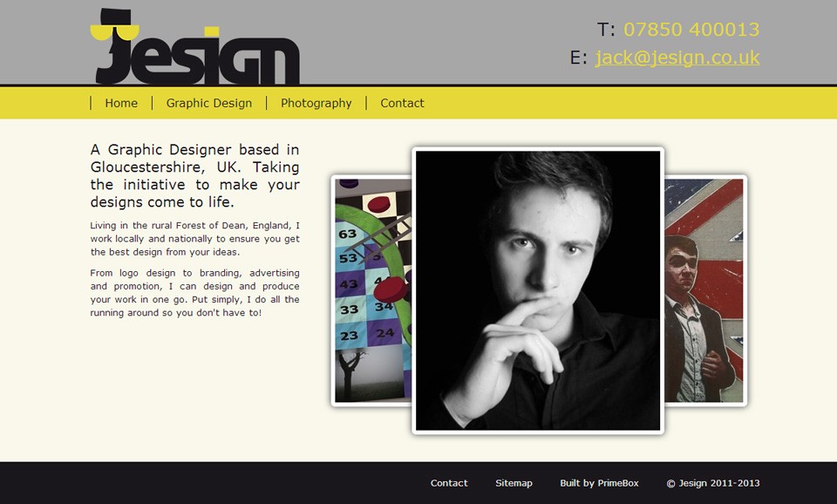Select the Union Jack illustration on the right

click(704, 290)
